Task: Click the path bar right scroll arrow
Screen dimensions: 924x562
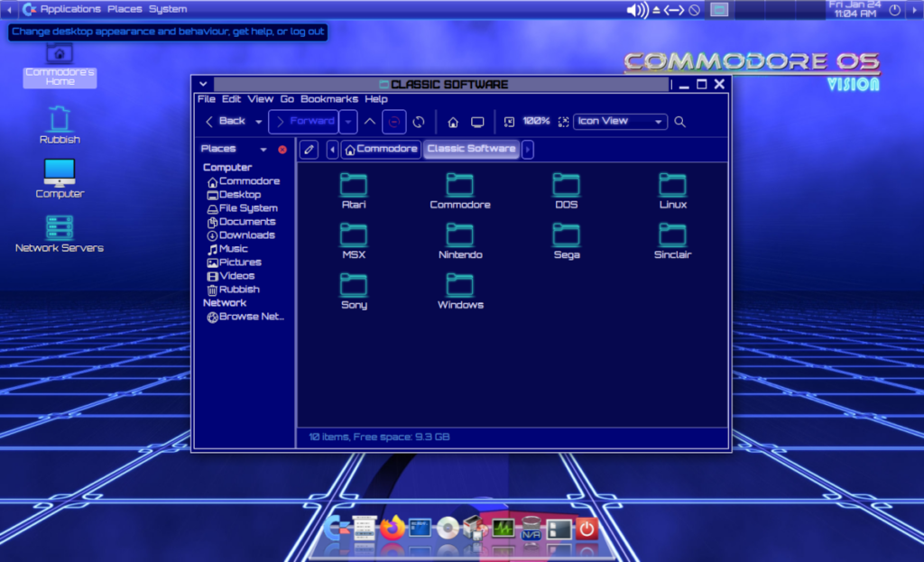Action: (x=528, y=149)
